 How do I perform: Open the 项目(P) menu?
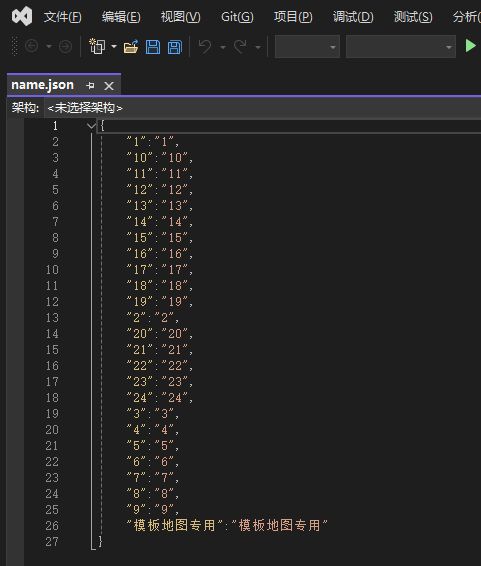point(293,17)
